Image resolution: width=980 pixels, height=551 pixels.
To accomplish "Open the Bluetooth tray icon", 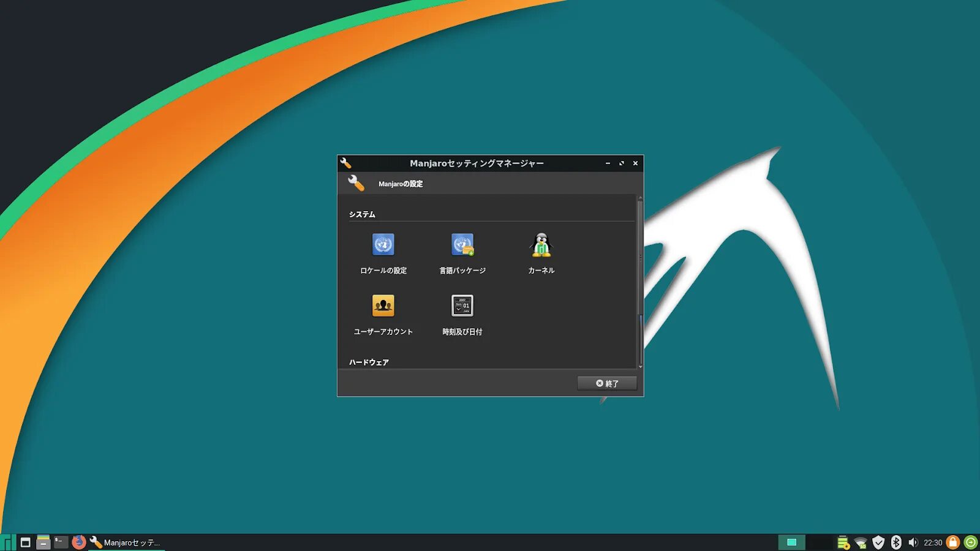I will pos(896,542).
